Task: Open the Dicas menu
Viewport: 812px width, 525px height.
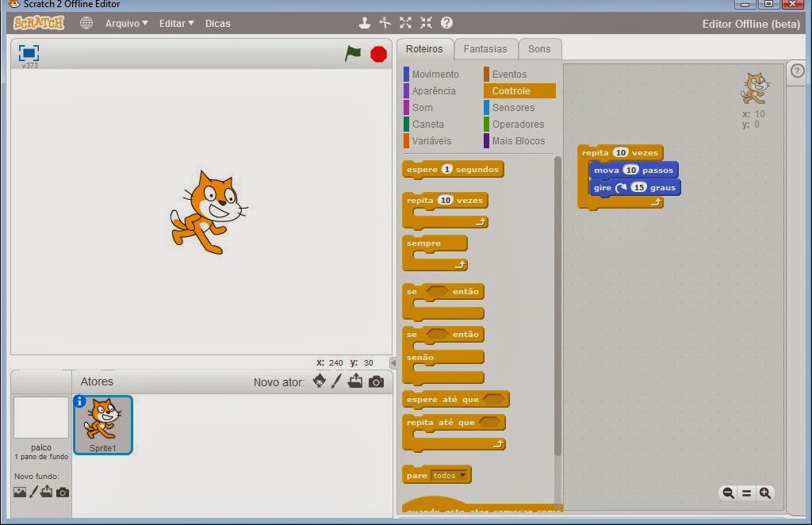Action: point(217,23)
